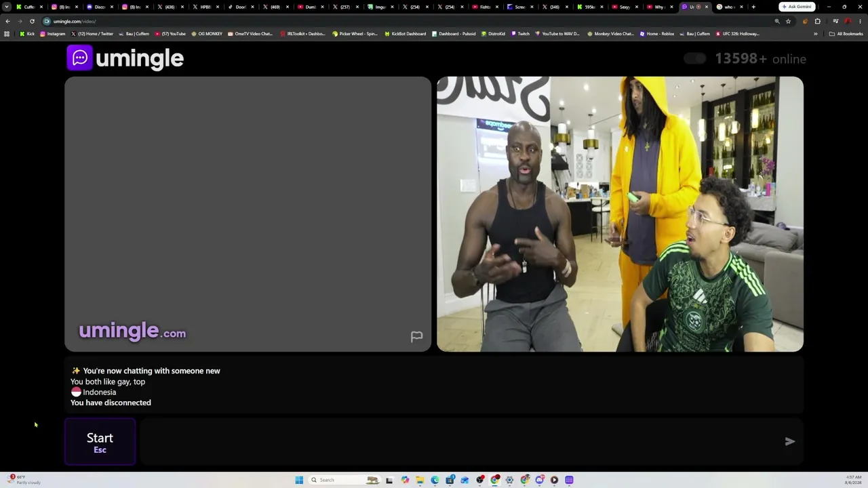Image resolution: width=868 pixels, height=488 pixels.
Task: Click the report flag icon on stranger video
Action: click(x=416, y=336)
